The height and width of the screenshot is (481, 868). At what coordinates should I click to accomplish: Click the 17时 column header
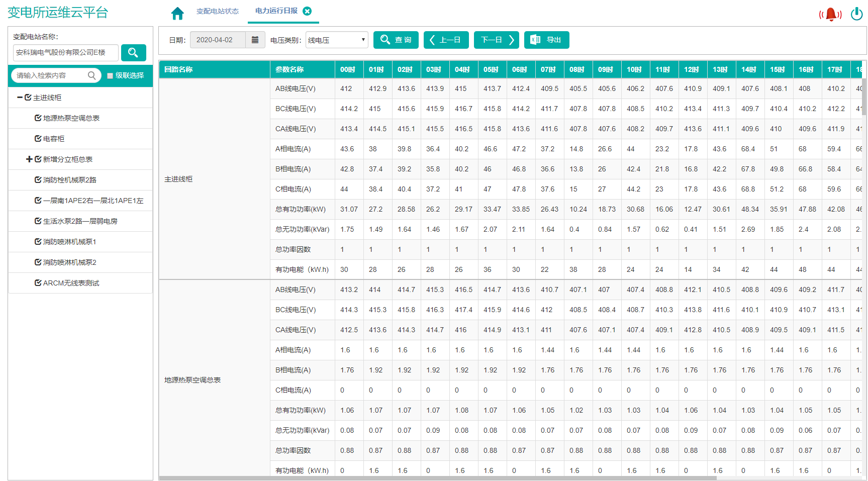pyautogui.click(x=836, y=69)
